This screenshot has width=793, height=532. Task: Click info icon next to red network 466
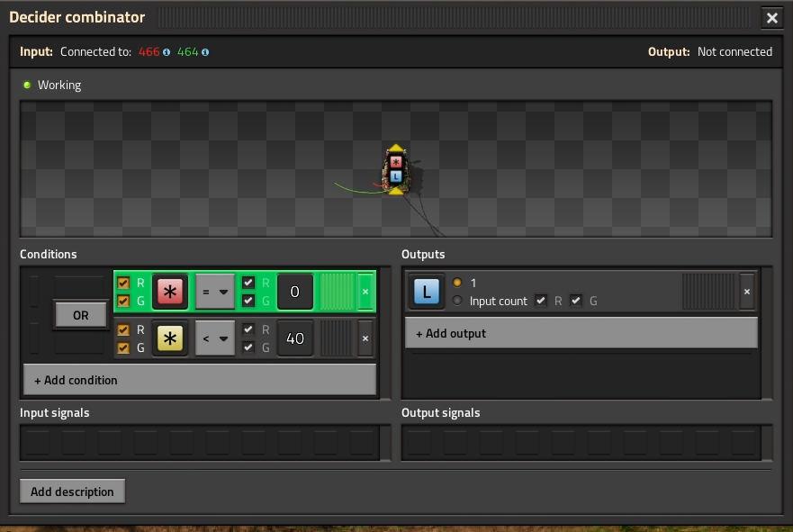coord(167,52)
